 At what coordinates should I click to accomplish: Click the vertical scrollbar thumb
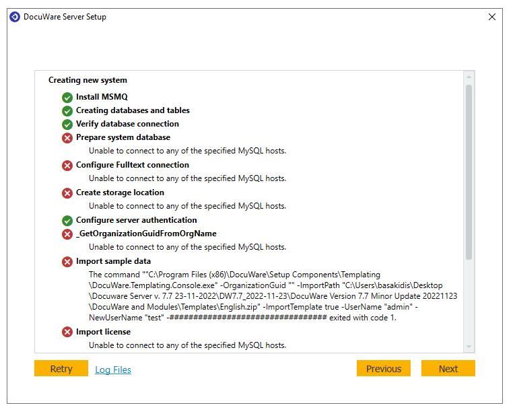pos(469,172)
